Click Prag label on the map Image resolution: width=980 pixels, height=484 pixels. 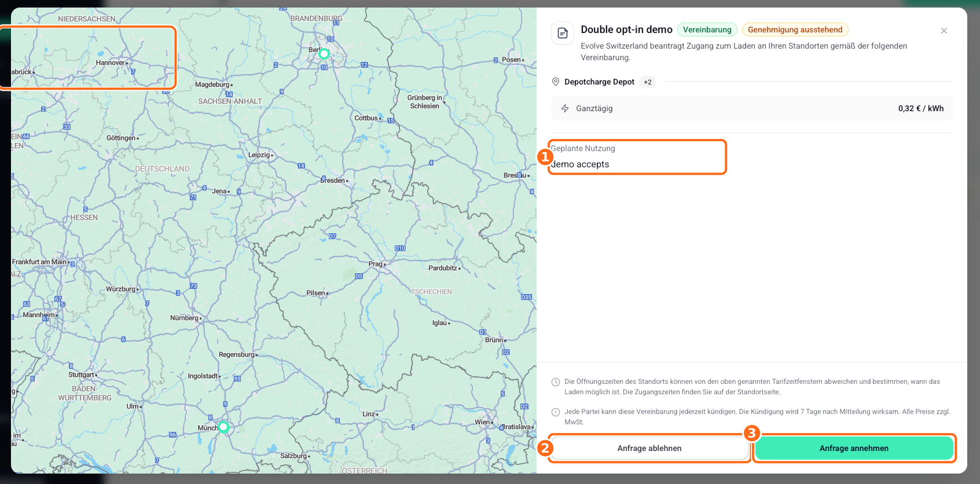pyautogui.click(x=376, y=264)
